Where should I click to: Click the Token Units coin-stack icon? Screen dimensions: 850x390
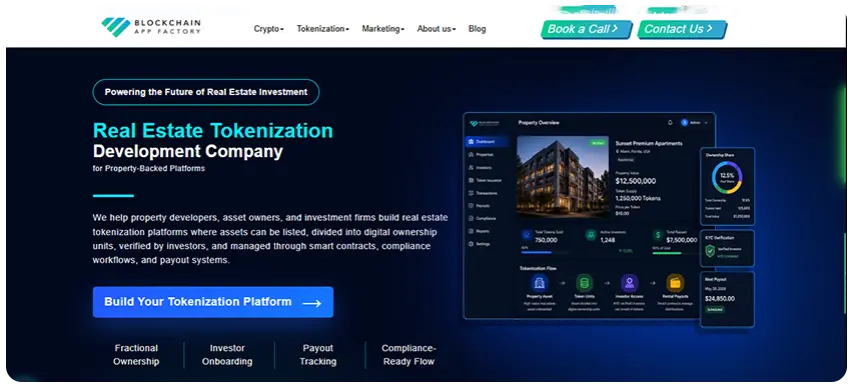click(x=584, y=283)
